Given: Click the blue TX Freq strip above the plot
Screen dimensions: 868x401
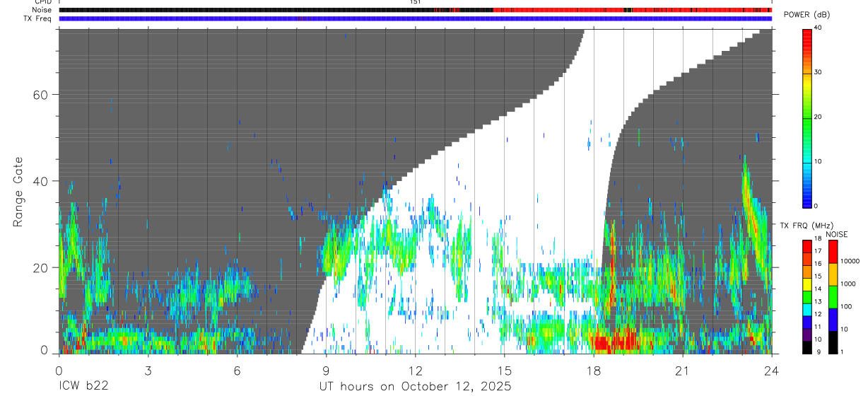Looking at the screenshot, I should coord(415,18).
